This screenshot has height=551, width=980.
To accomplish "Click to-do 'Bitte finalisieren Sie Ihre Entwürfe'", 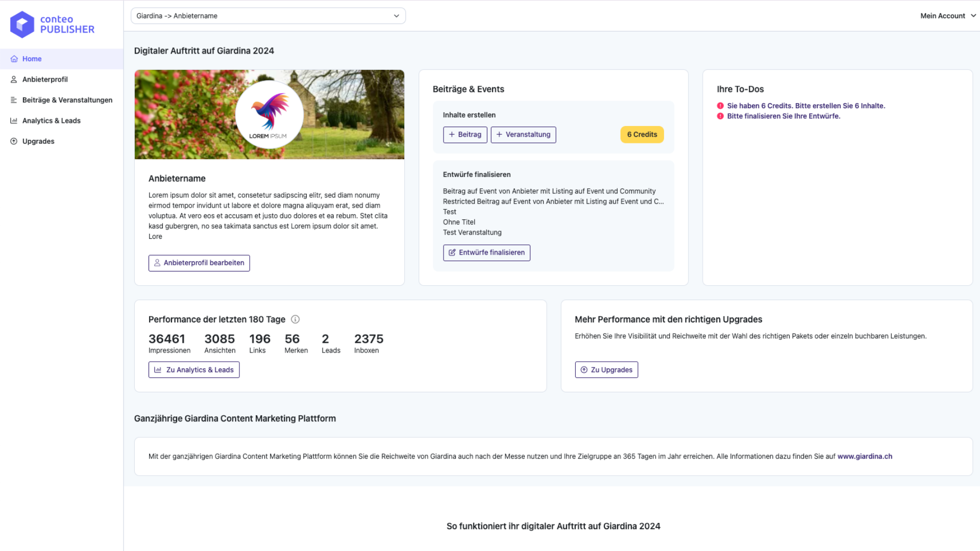I will 783,116.
